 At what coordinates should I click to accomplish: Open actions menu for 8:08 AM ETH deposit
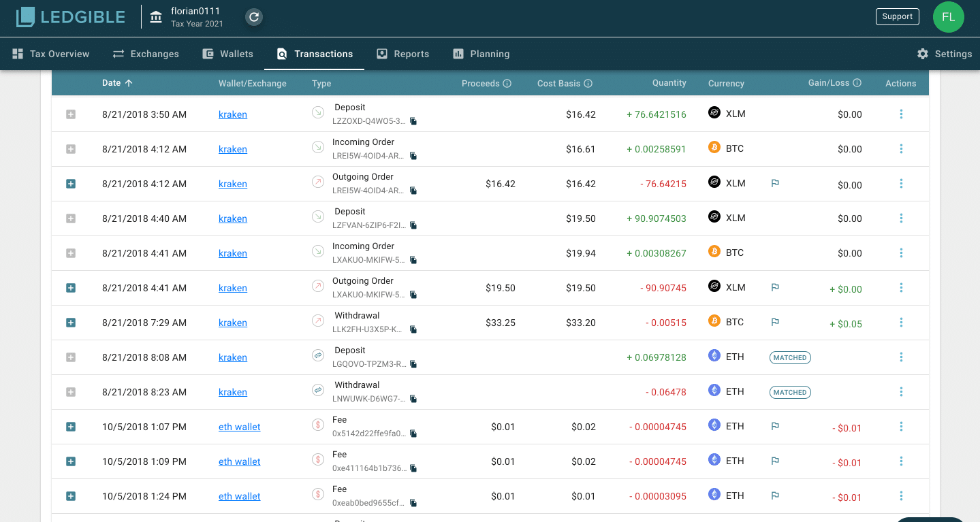click(901, 357)
